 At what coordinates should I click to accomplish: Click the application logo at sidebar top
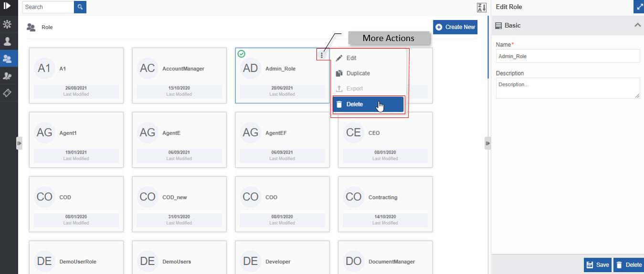pyautogui.click(x=7, y=6)
